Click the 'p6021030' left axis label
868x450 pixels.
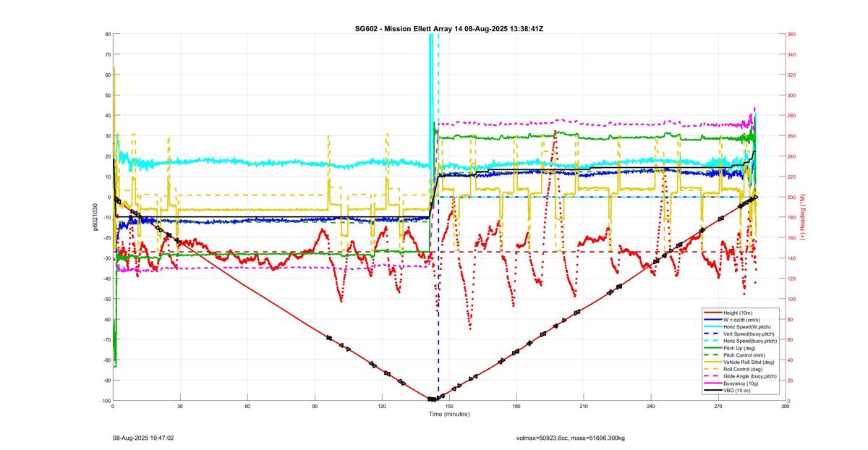point(96,217)
